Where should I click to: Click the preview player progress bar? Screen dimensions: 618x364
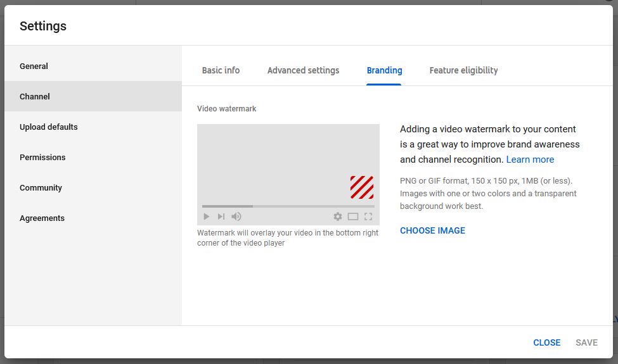[x=288, y=206]
